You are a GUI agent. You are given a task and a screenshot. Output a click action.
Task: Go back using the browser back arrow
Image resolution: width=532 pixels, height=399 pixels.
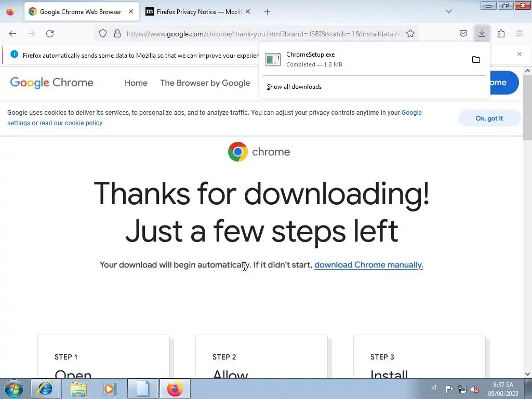12,34
